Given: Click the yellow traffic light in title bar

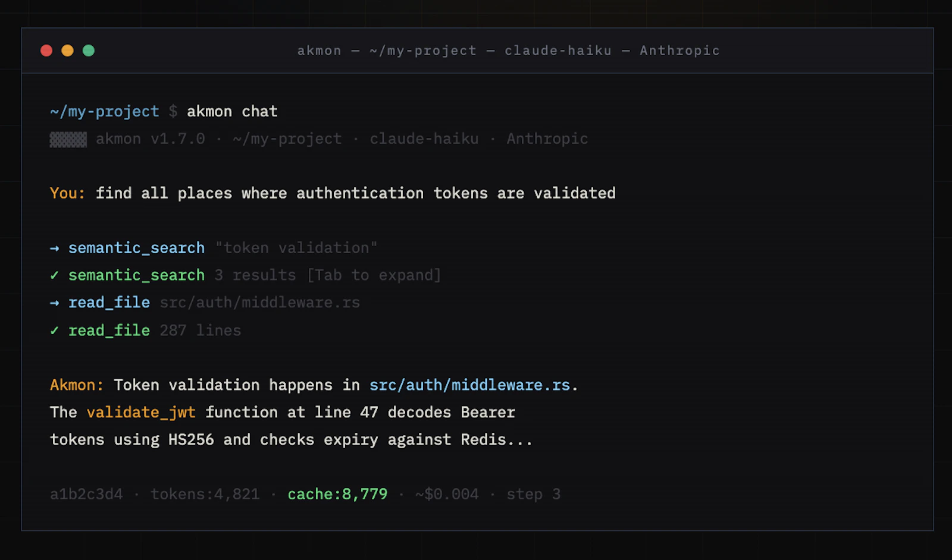Looking at the screenshot, I should point(68,51).
